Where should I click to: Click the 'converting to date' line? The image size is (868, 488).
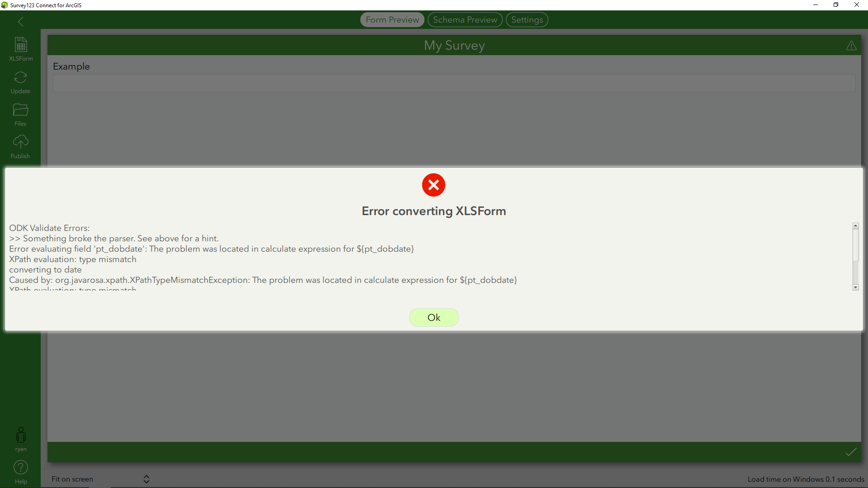click(45, 270)
